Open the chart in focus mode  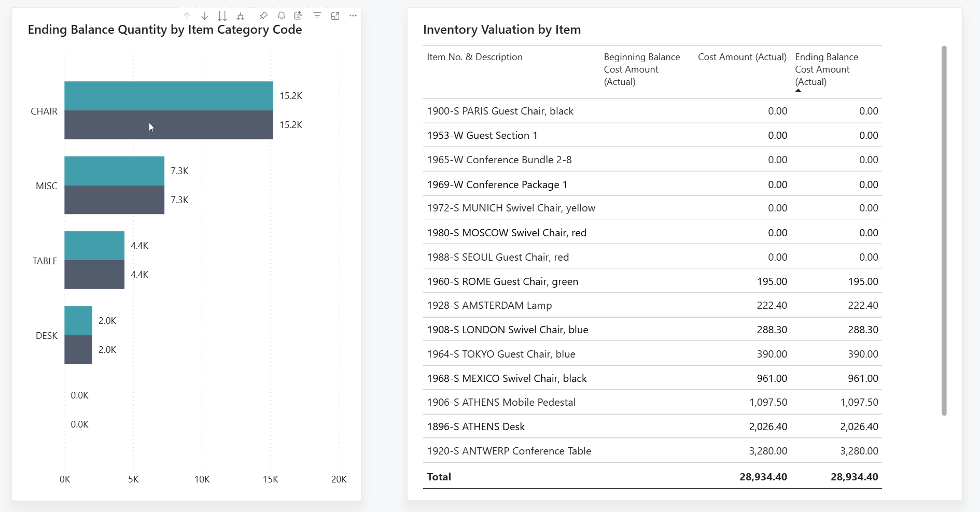pyautogui.click(x=335, y=16)
